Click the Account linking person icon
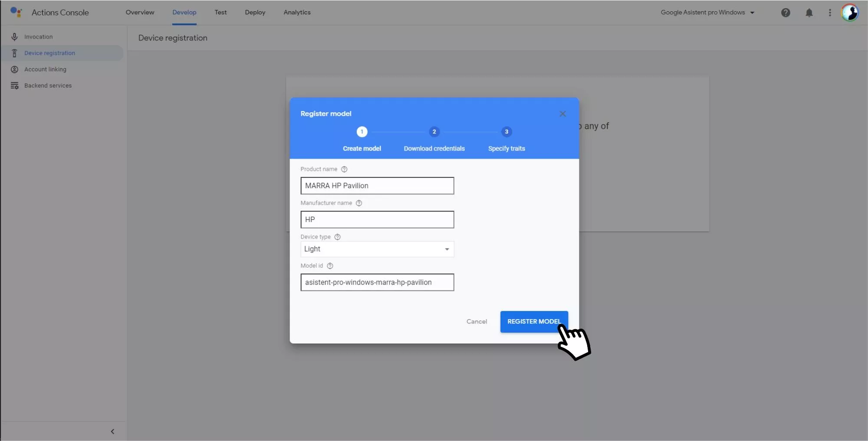The width and height of the screenshot is (868, 441). pos(14,69)
